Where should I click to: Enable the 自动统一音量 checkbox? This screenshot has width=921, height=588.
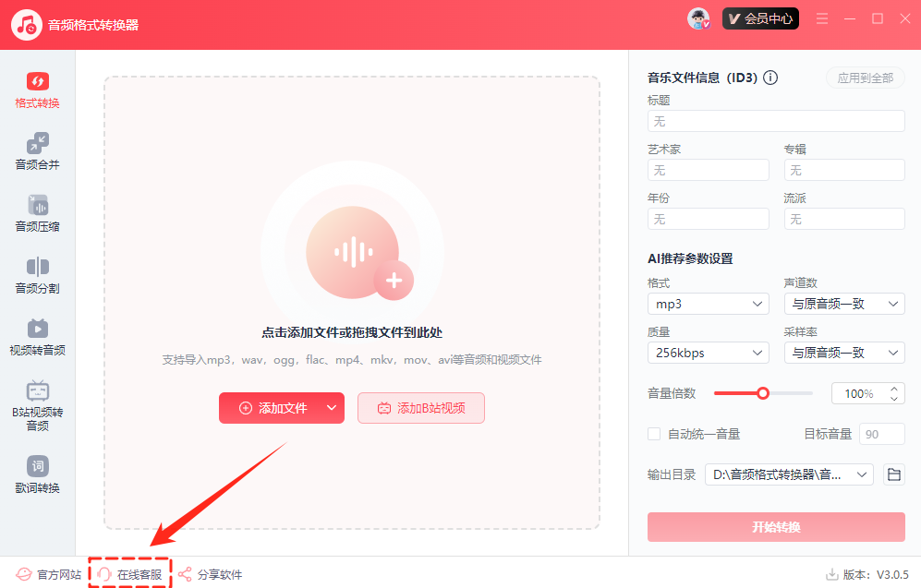coord(654,434)
